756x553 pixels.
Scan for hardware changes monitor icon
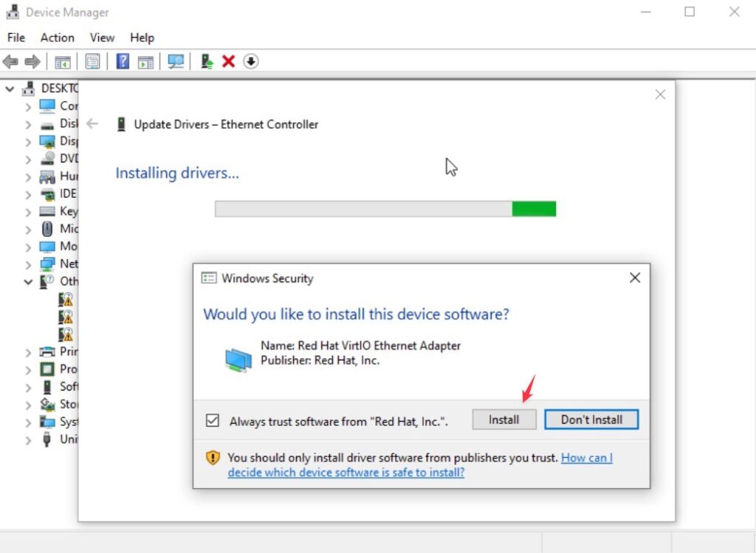pos(176,61)
